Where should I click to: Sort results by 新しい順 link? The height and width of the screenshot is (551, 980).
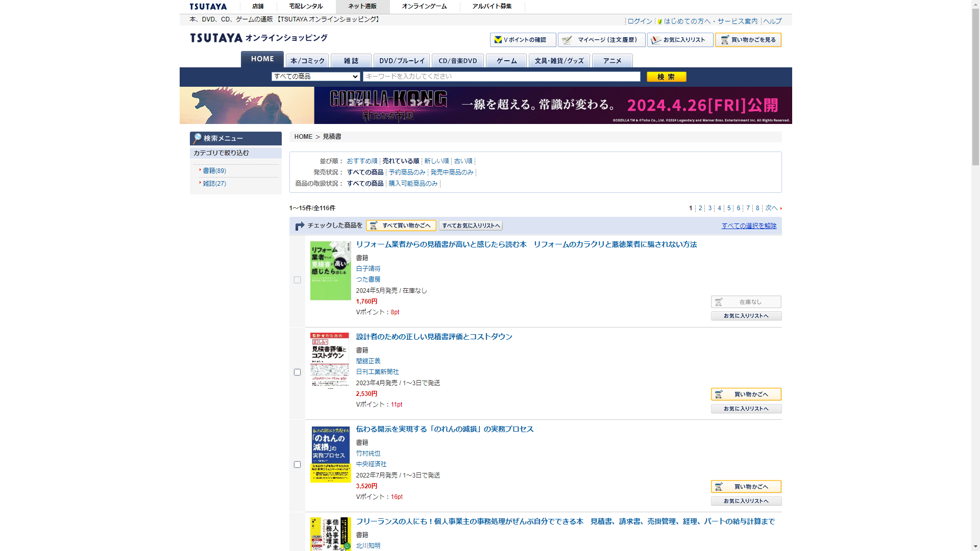click(x=436, y=161)
